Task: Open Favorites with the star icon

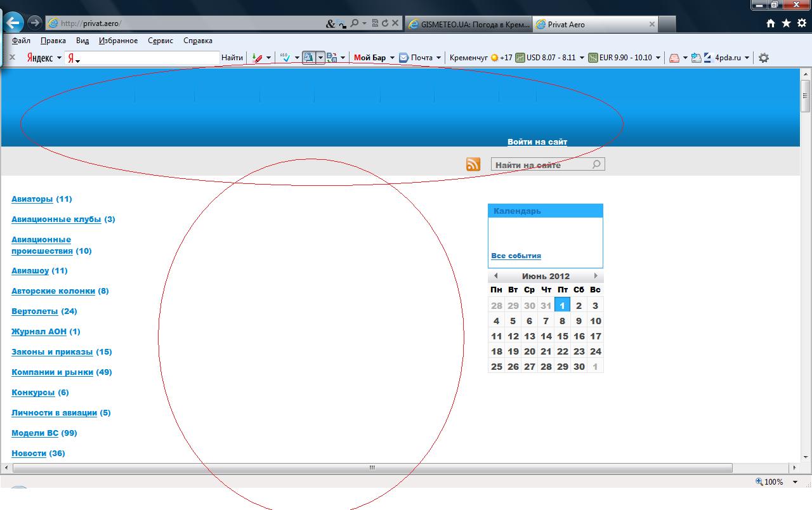Action: pyautogui.click(x=786, y=23)
